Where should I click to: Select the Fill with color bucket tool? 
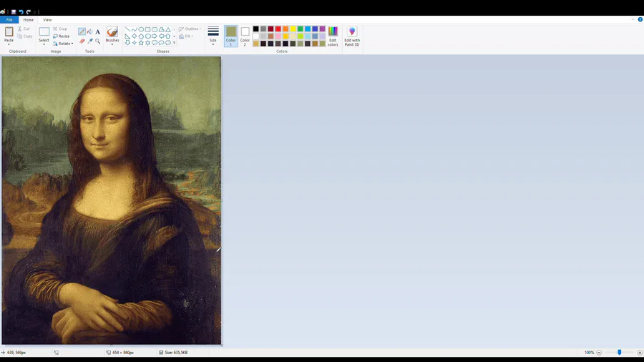(x=89, y=31)
